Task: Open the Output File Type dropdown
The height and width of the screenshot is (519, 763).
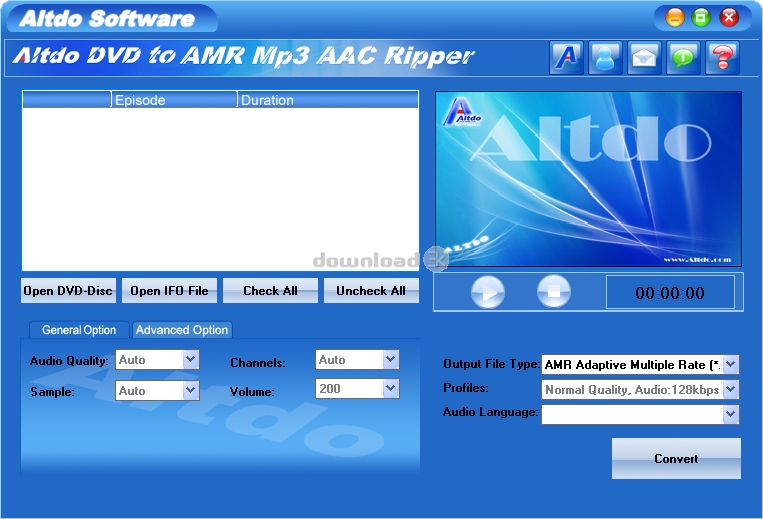Action: tap(731, 364)
